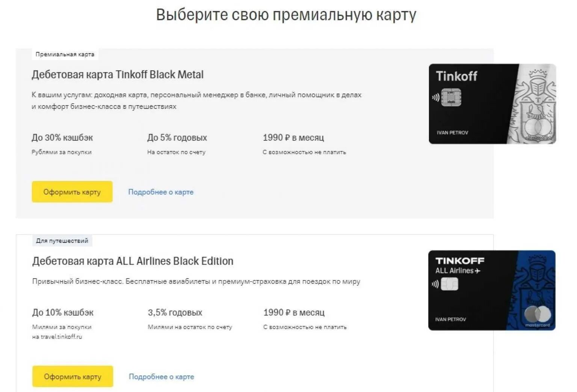Click the 'До 30% кэшбэк' benefit text

coord(62,138)
